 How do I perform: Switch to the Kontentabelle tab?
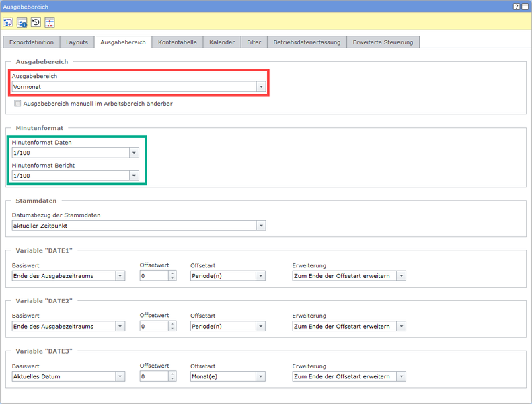pos(178,42)
